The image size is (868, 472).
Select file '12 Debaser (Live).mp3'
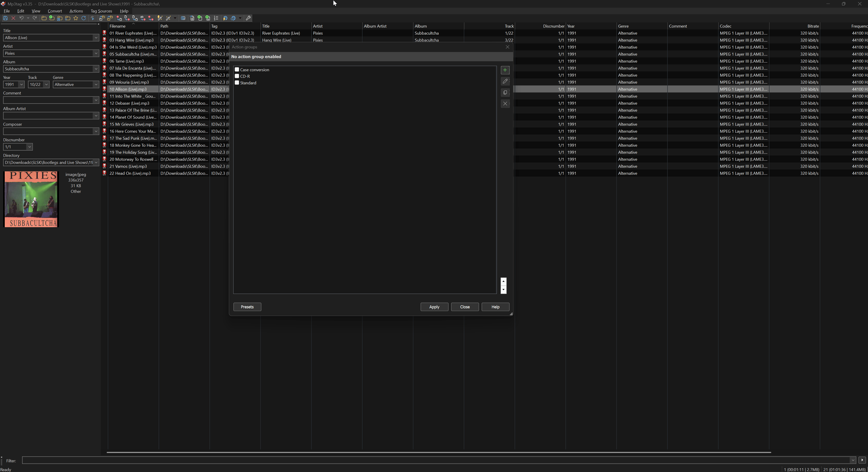129,104
